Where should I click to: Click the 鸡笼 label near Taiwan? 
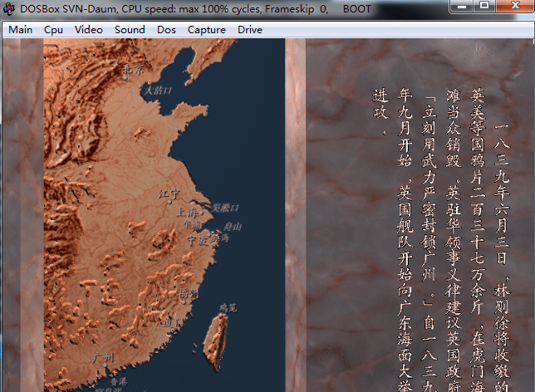pos(228,308)
